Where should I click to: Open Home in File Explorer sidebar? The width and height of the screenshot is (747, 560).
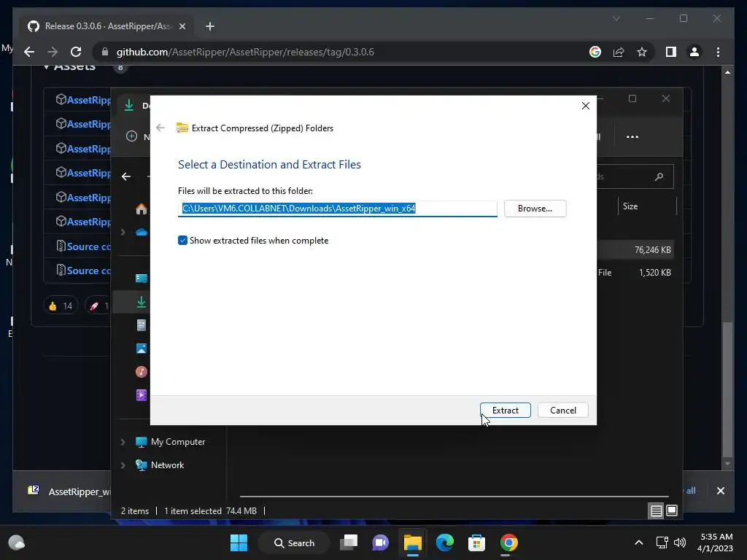coord(142,209)
